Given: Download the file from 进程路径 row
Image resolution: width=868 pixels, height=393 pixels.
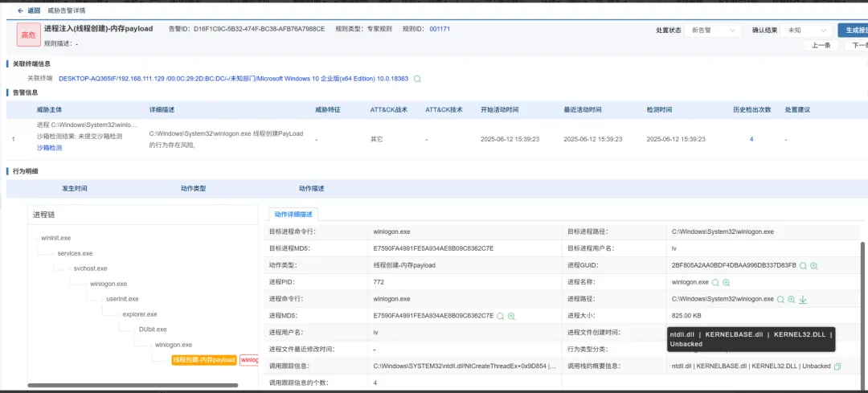Looking at the screenshot, I should point(803,299).
